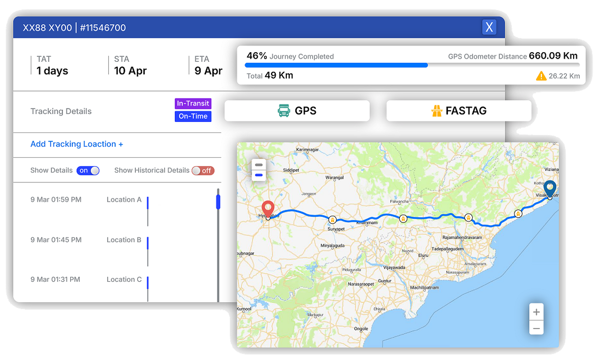Click the yellow warning triangle icon
599x364 pixels.
pos(541,76)
